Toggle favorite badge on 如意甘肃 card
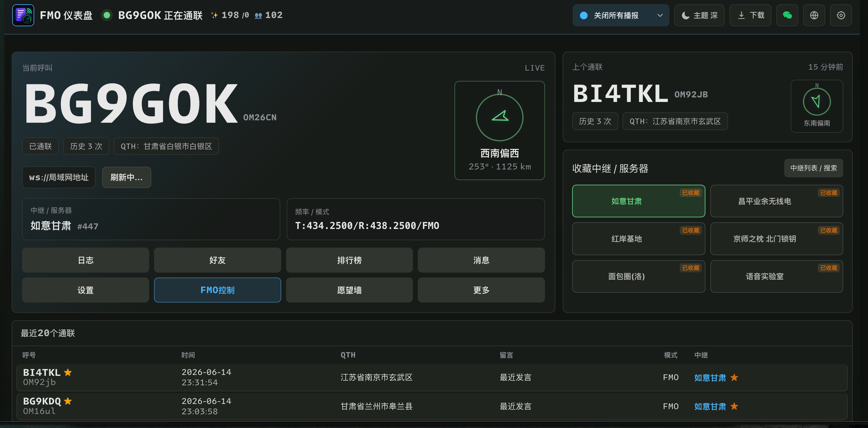868x428 pixels. pyautogui.click(x=690, y=192)
